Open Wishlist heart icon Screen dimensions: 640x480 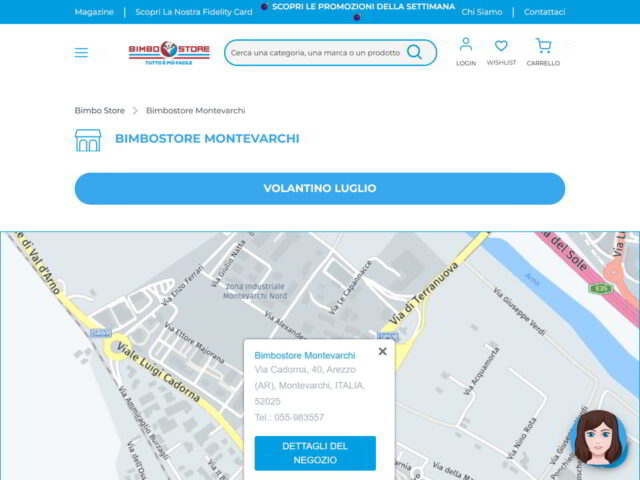[501, 45]
